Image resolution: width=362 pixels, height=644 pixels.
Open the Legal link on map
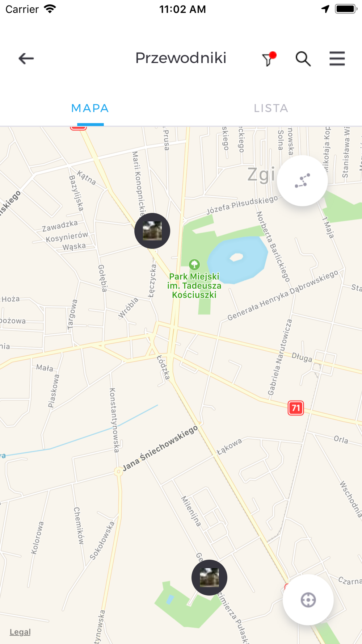(x=20, y=632)
